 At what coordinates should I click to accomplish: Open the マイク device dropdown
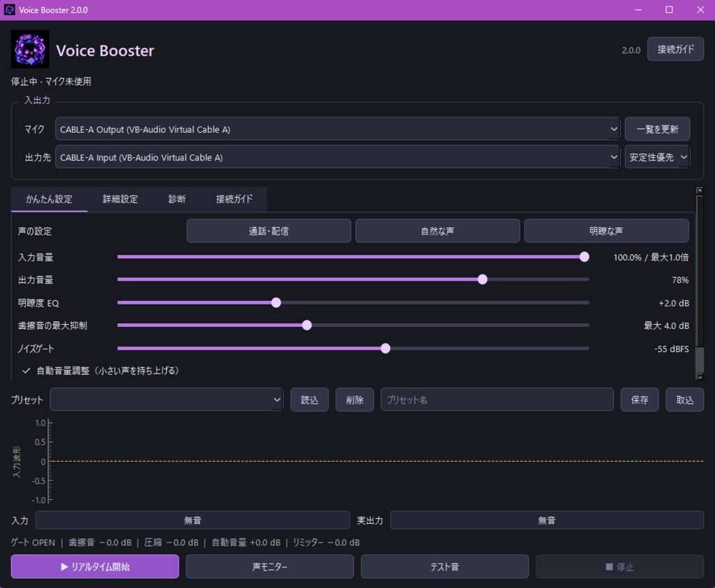click(337, 129)
